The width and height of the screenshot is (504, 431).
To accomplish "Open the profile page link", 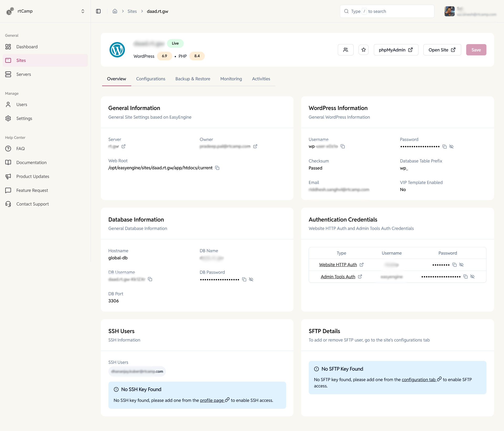I will [212, 400].
